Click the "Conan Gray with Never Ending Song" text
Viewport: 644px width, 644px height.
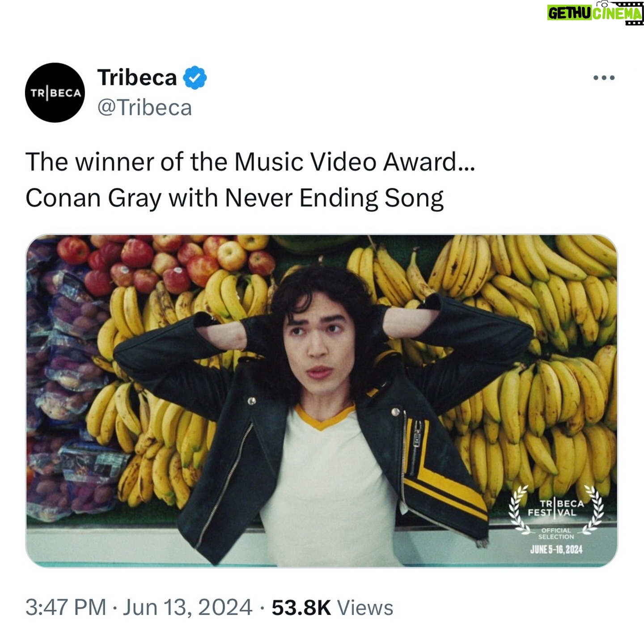(234, 198)
